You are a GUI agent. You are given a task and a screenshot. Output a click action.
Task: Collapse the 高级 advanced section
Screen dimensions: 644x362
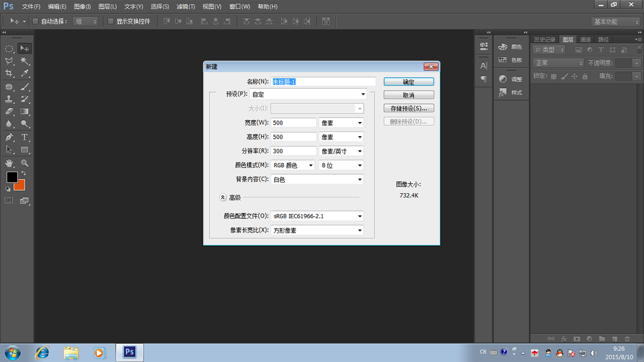pos(223,198)
